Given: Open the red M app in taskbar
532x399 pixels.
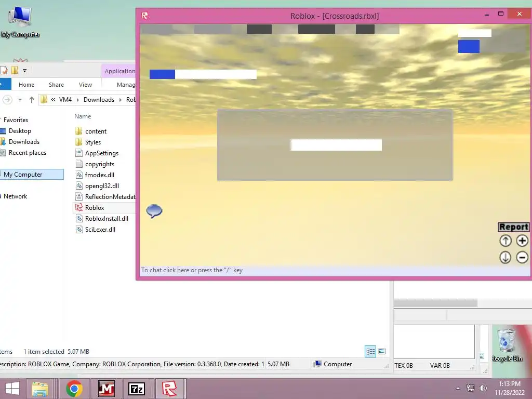Looking at the screenshot, I should coord(106,389).
